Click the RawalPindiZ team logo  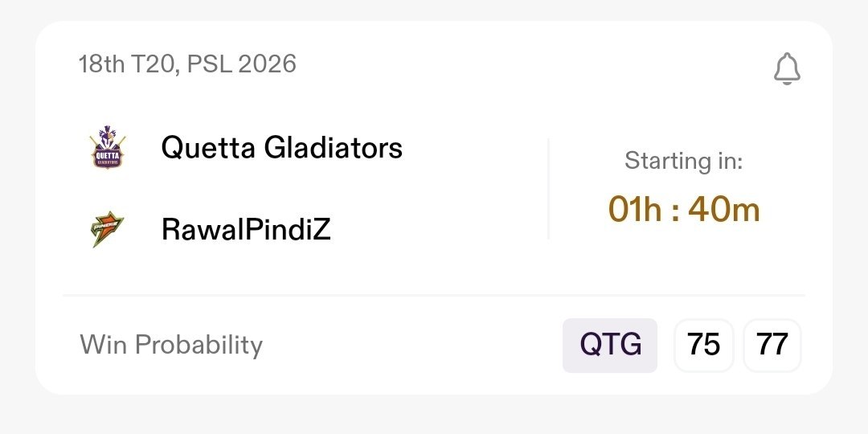coord(105,230)
